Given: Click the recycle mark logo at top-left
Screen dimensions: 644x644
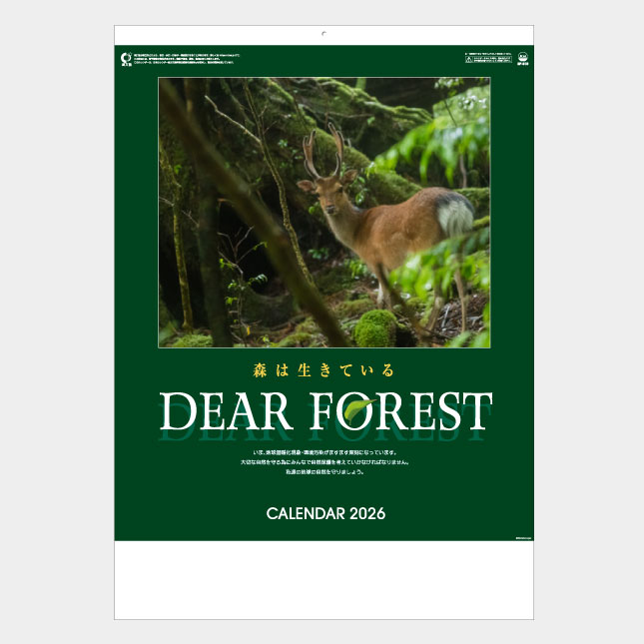Looking at the screenshot, I should [x=126, y=59].
